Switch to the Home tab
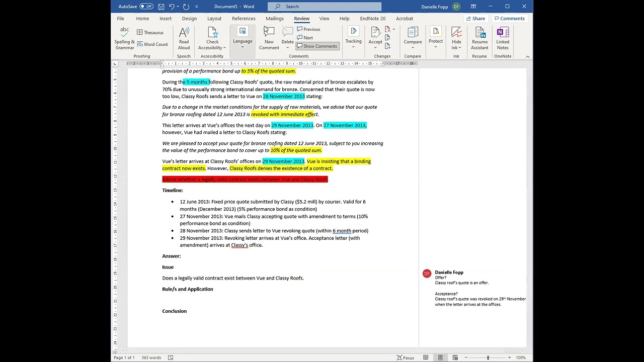644x362 pixels. pos(142,19)
